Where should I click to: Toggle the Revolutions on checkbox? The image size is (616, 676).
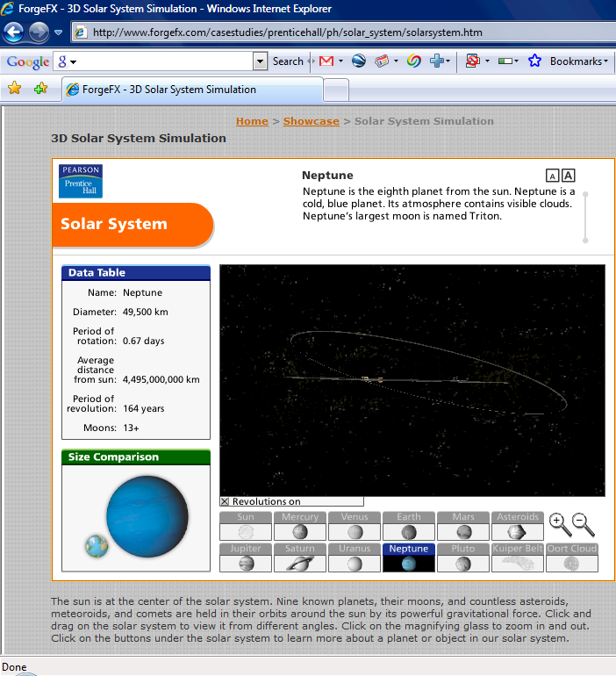225,501
